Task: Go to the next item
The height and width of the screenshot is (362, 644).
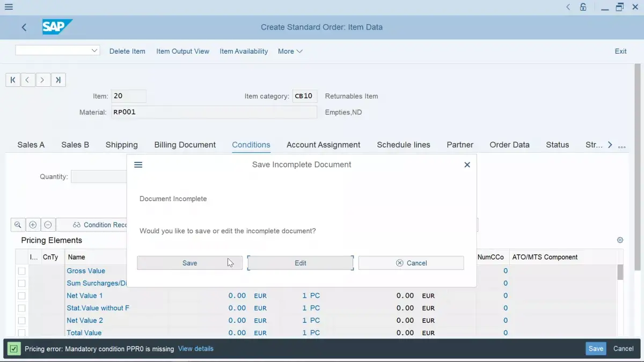Action: (x=43, y=80)
